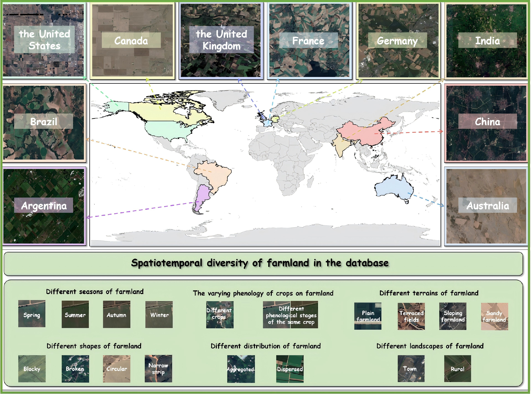This screenshot has width=532, height=394.
Task: Click 'Different seasons of farmland' heading
Action: tap(95, 292)
